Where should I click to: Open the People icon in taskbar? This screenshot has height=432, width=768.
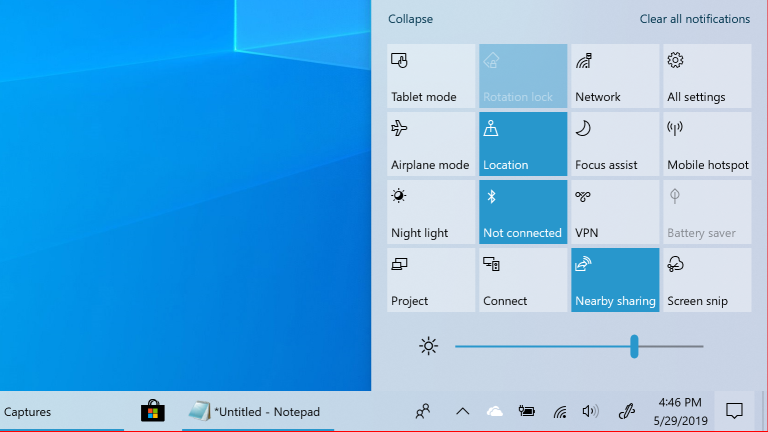[x=424, y=411]
